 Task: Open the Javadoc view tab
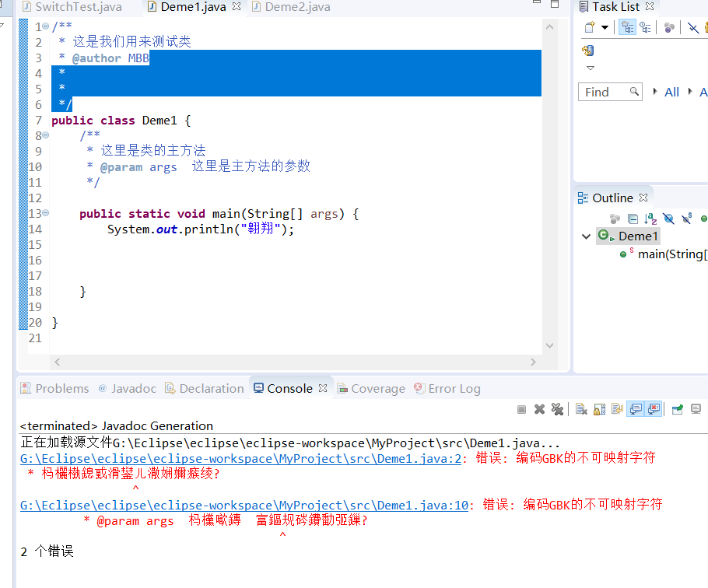pyautogui.click(x=128, y=389)
